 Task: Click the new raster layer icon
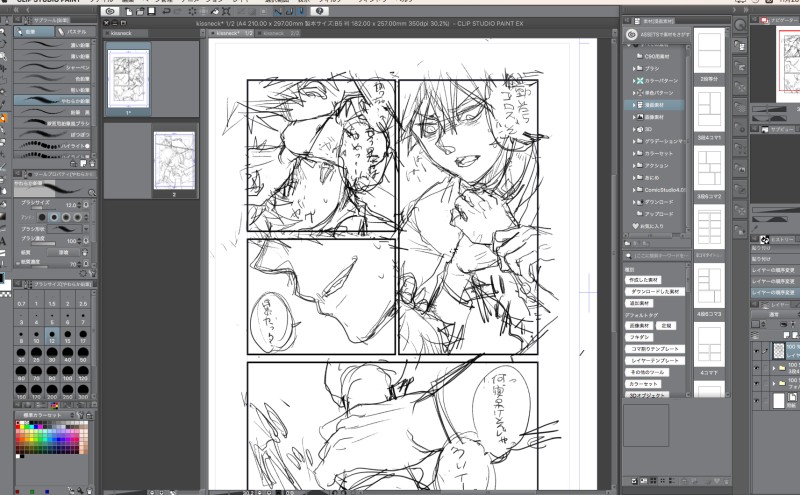[786, 335]
